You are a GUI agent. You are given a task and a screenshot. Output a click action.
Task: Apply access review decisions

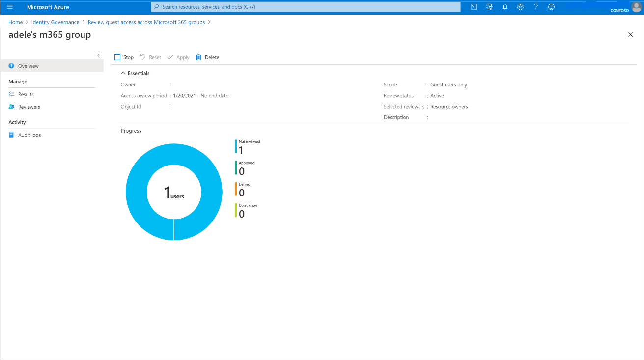(178, 57)
